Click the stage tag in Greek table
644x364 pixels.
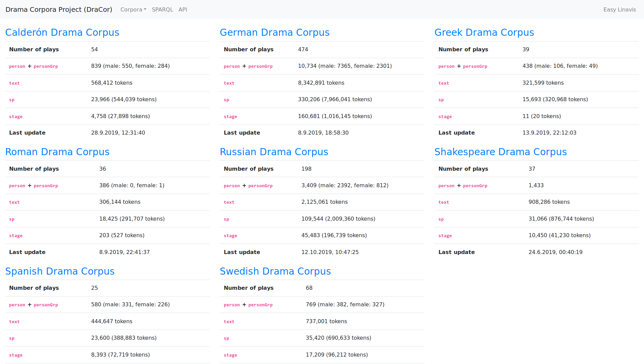[445, 117]
